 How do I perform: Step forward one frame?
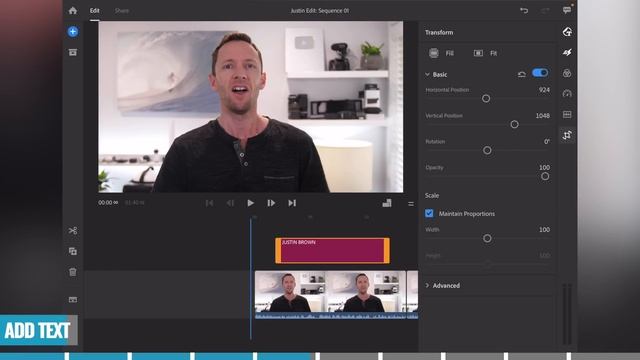coord(271,203)
